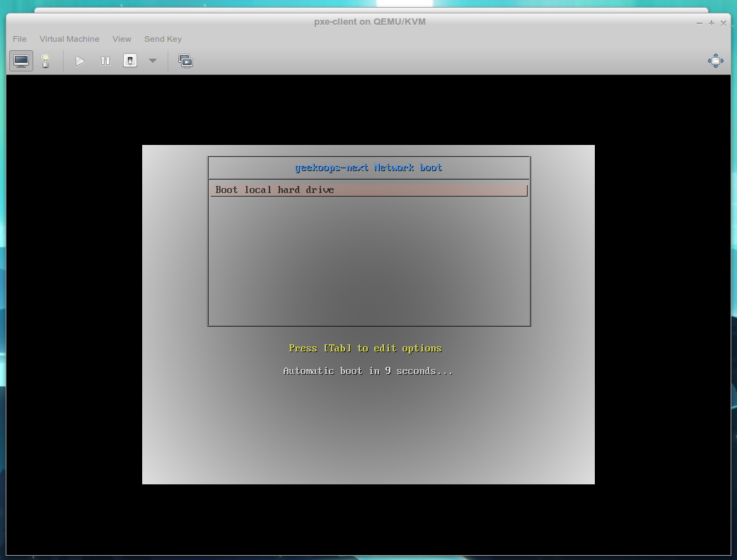
Task: Pause the virtual machine
Action: (x=105, y=61)
